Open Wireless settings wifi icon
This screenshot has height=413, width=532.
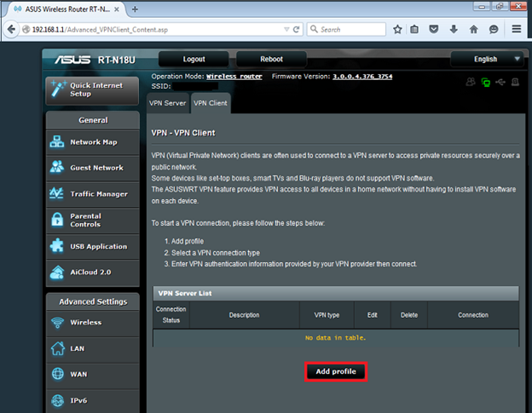57,322
